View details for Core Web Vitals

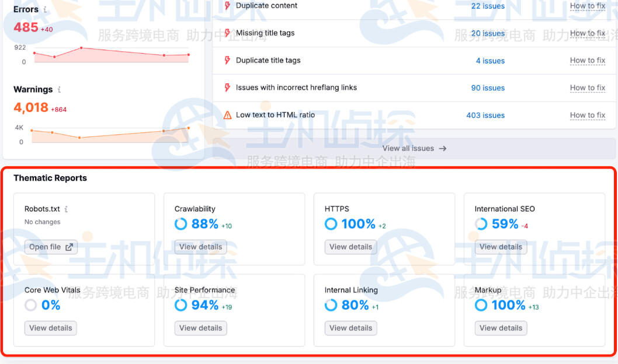pos(50,328)
